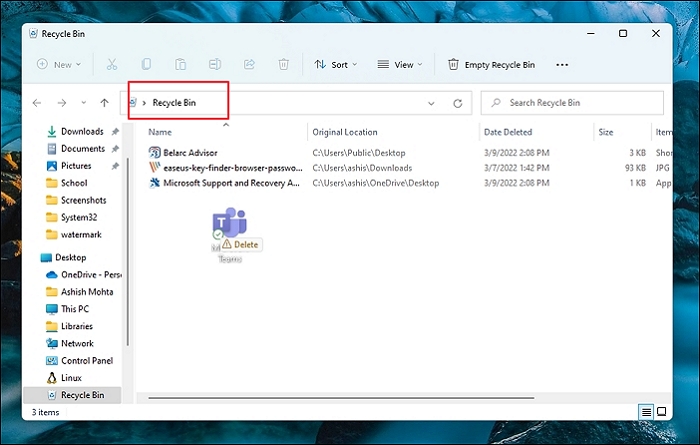
Task: Click the Refresh button beside address bar
Action: point(458,103)
